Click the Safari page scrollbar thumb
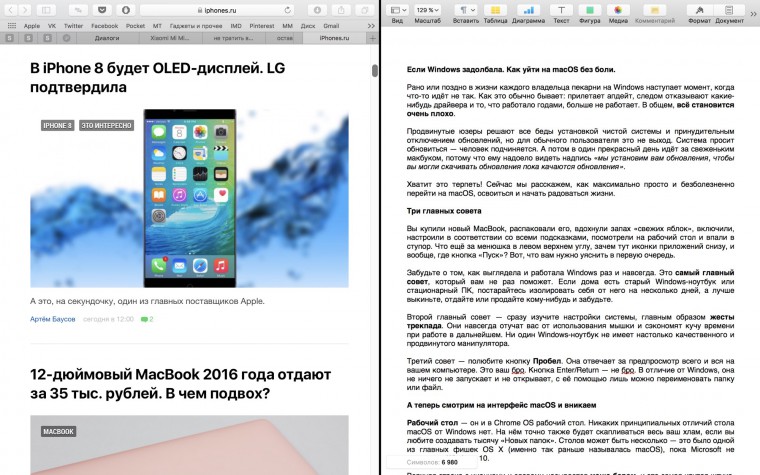This screenshot has width=760, height=475. coord(375,70)
